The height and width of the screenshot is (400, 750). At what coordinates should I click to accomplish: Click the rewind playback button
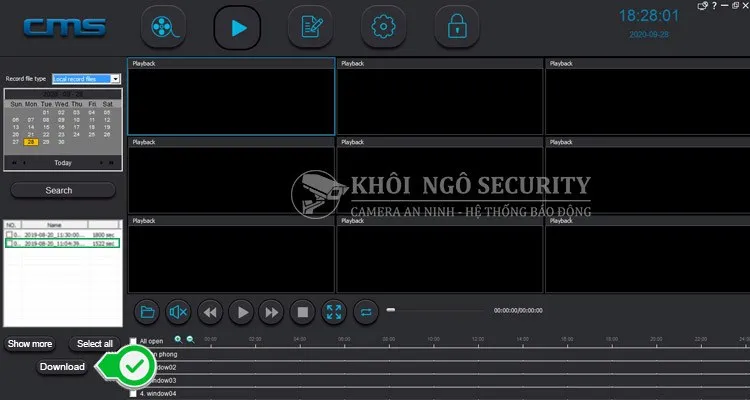pos(210,312)
